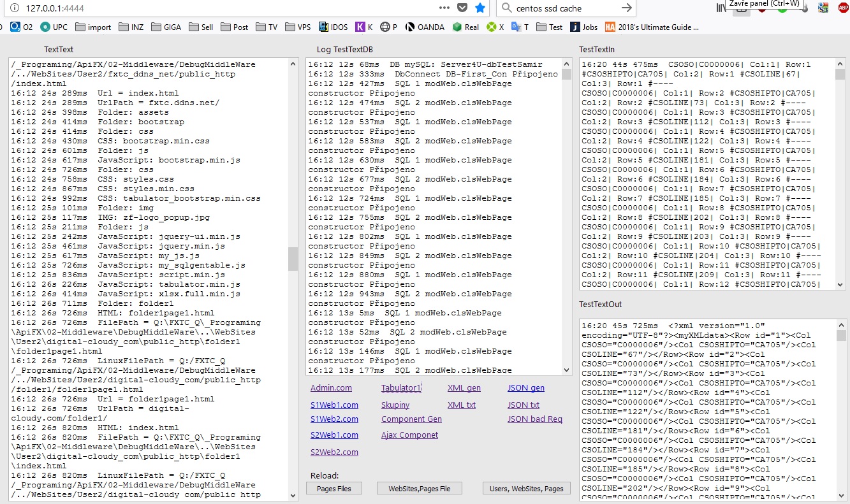Click the Admin.com link
Viewport: 850px width, 504px height.
point(331,388)
